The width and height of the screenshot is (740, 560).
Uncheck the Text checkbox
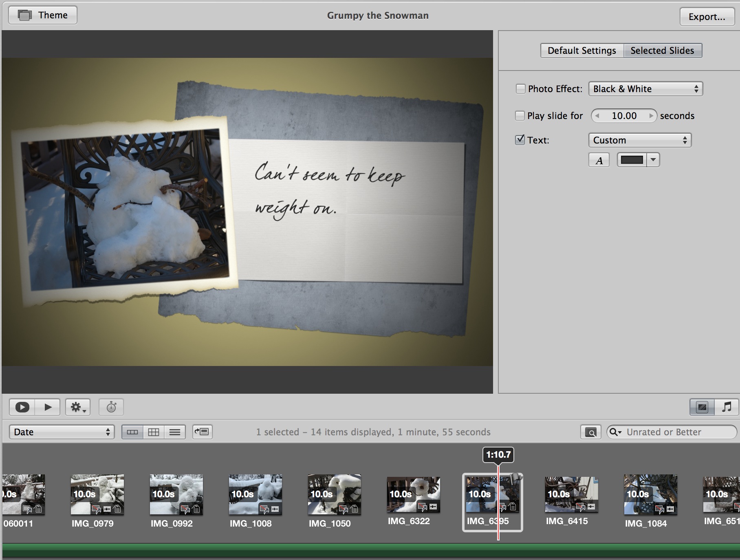pyautogui.click(x=520, y=140)
